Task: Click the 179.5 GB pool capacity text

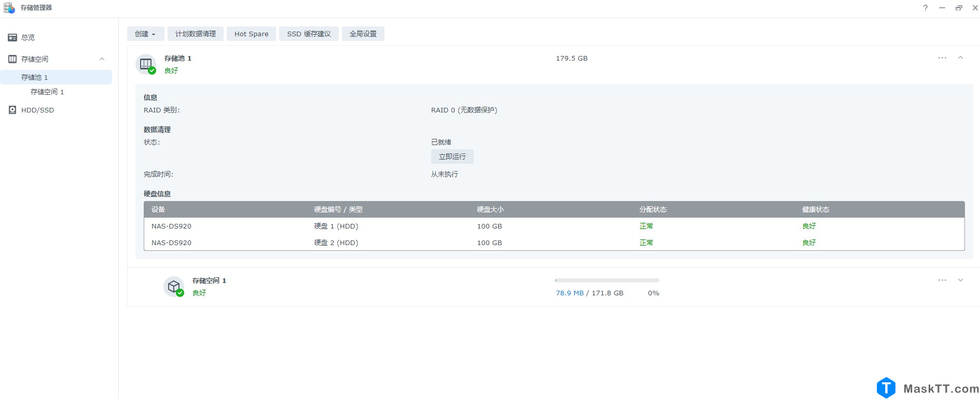Action: (572, 58)
